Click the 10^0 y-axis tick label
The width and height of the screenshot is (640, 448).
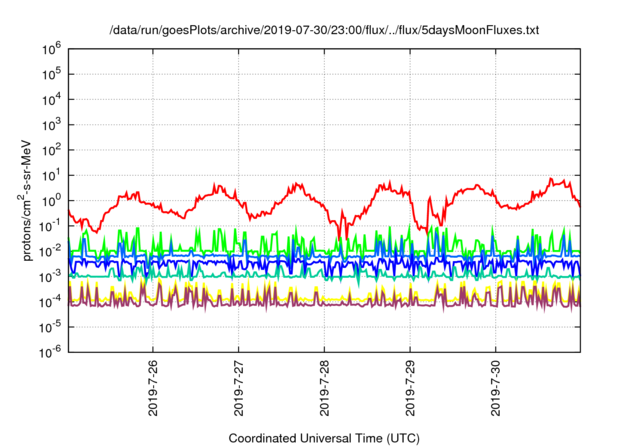coord(51,201)
